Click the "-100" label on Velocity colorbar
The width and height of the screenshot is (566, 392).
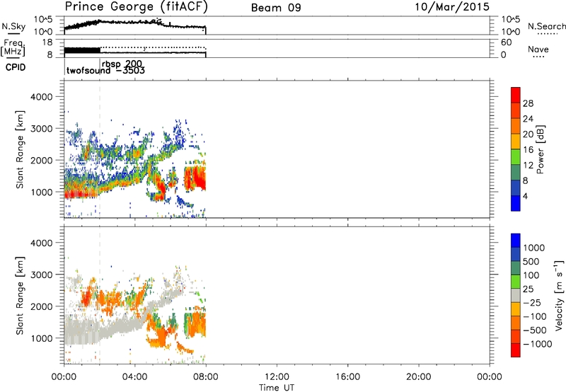tap(535, 316)
